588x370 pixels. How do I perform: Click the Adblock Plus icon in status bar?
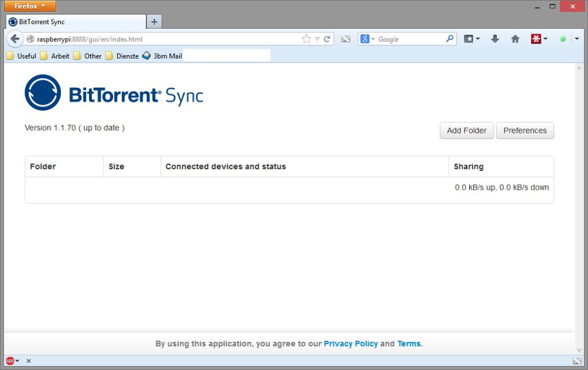[10, 361]
